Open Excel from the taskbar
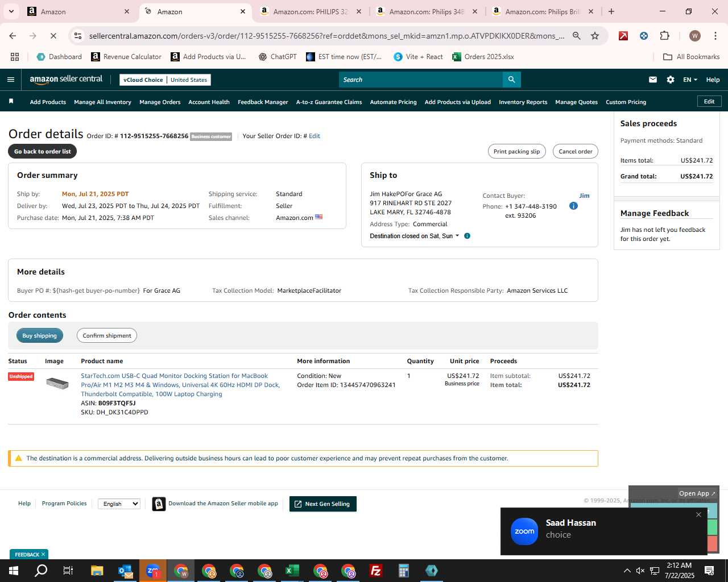 (x=292, y=571)
